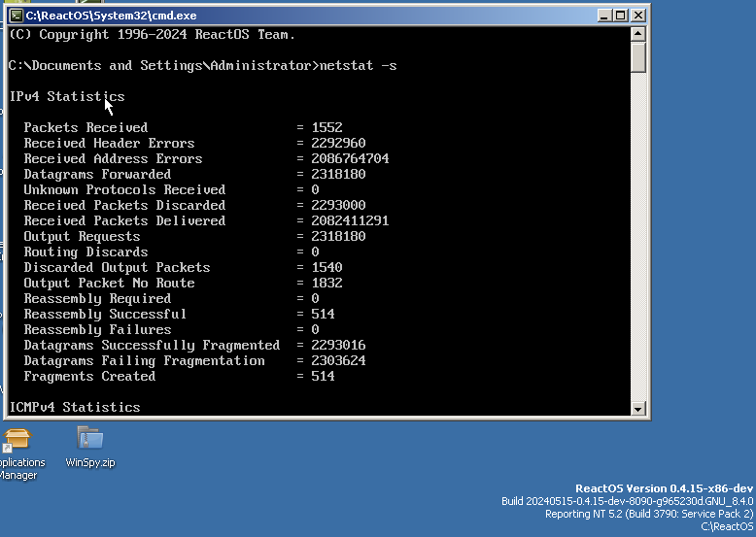Click the 'ReactOS Version 0.4.15-x86-dev' desktop text
Viewport: 756px width, 537px height.
[x=664, y=488]
